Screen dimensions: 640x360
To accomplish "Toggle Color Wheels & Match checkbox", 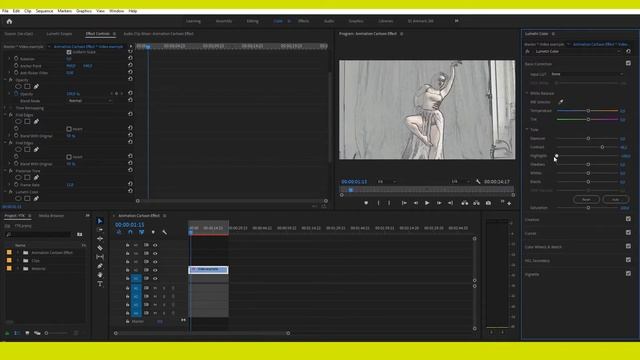I will [x=628, y=246].
